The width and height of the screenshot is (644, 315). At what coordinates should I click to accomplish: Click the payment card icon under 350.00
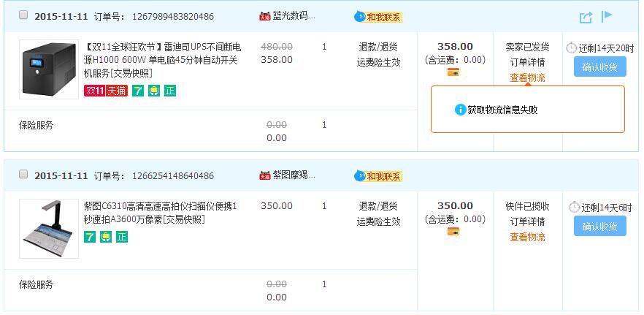(x=453, y=232)
